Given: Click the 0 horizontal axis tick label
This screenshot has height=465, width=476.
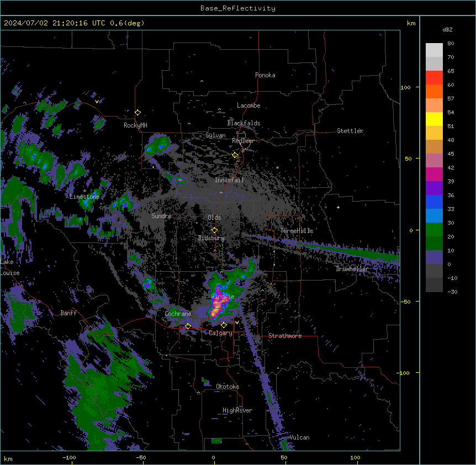Looking at the screenshot, I should [213, 457].
